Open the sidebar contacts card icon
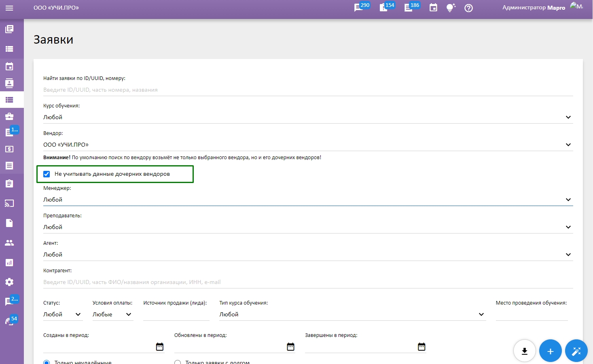This screenshot has width=593, height=364. pos(9,83)
